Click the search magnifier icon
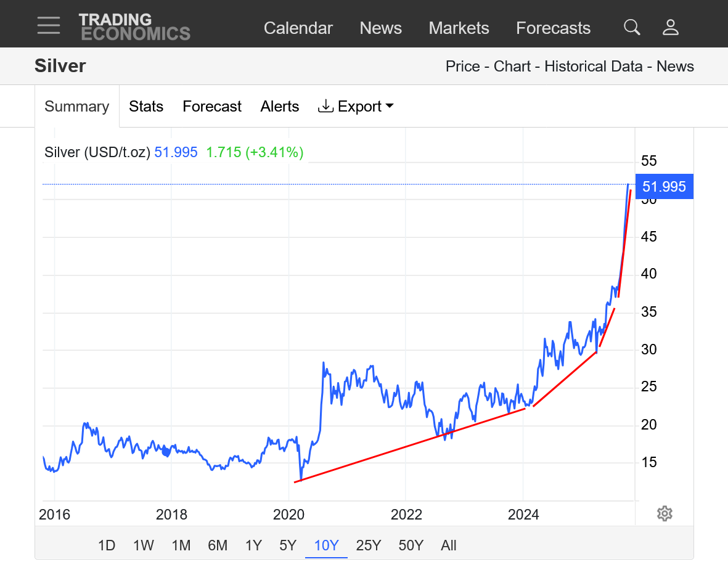The image size is (728, 575). tap(632, 27)
